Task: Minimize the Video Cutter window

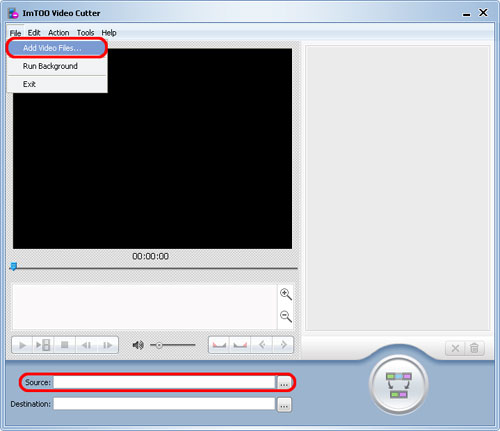Action: [x=466, y=14]
